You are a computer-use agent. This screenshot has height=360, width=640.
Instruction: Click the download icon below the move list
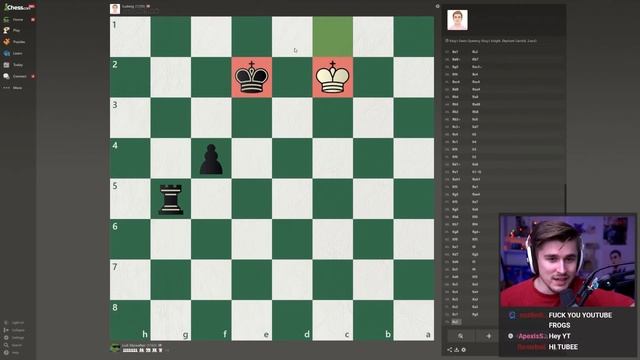point(456,350)
